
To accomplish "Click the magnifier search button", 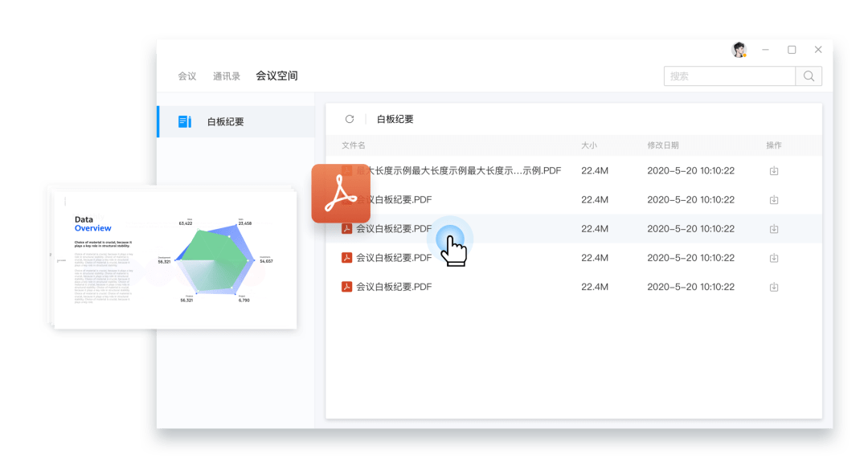I will click(809, 76).
